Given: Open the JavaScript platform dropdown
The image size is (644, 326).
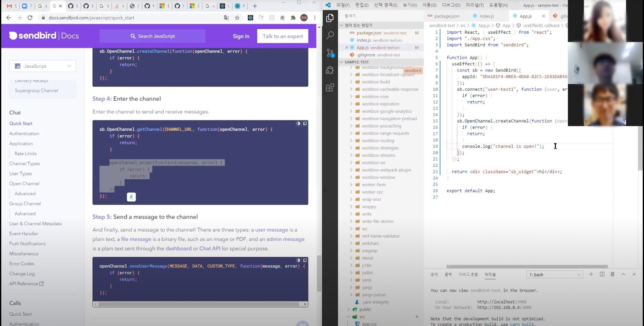Looking at the screenshot, I should (43, 66).
